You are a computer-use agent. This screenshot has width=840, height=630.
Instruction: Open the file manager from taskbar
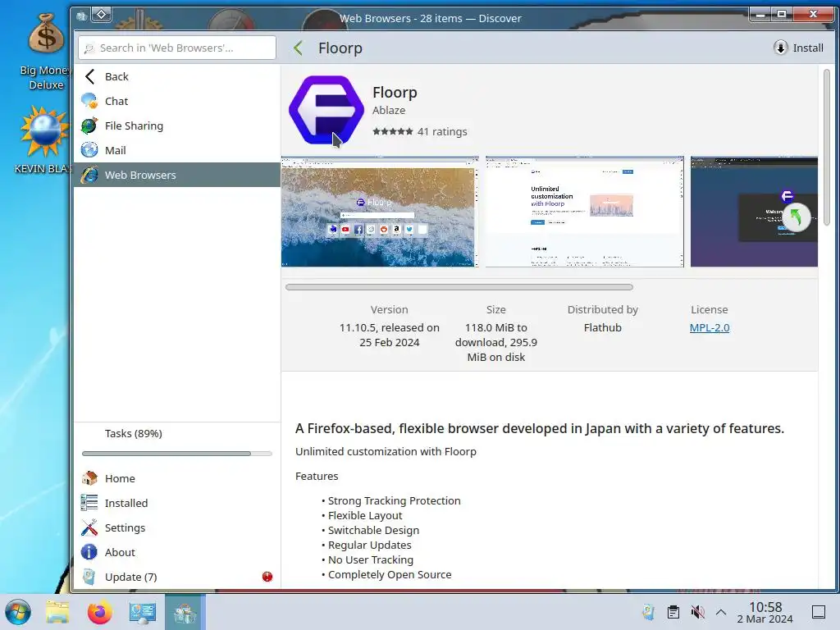pyautogui.click(x=57, y=612)
